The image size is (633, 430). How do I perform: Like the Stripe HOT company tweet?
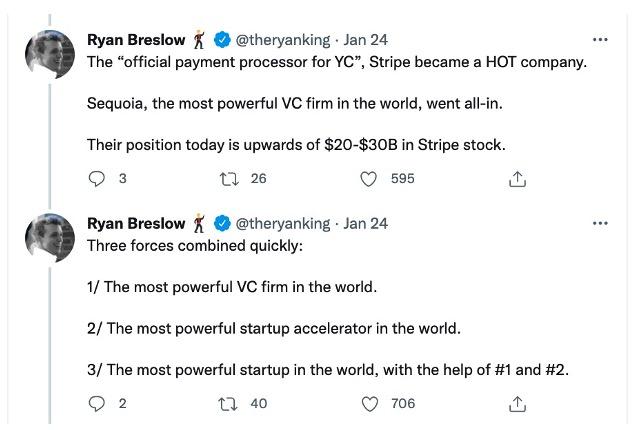[369, 179]
